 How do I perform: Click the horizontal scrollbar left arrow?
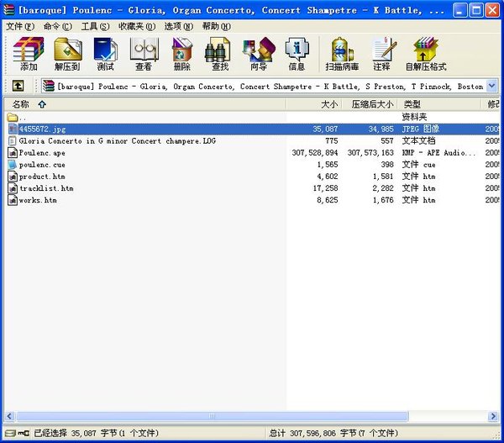click(9, 416)
